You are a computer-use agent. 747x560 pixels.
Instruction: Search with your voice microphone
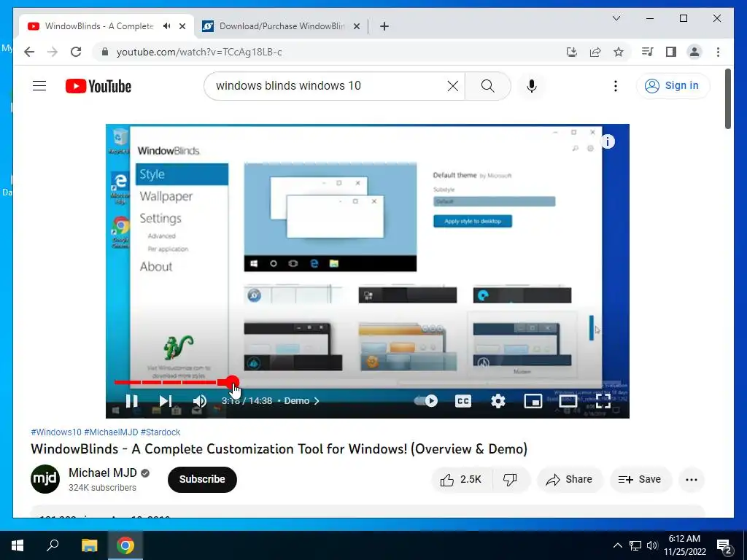tap(532, 86)
